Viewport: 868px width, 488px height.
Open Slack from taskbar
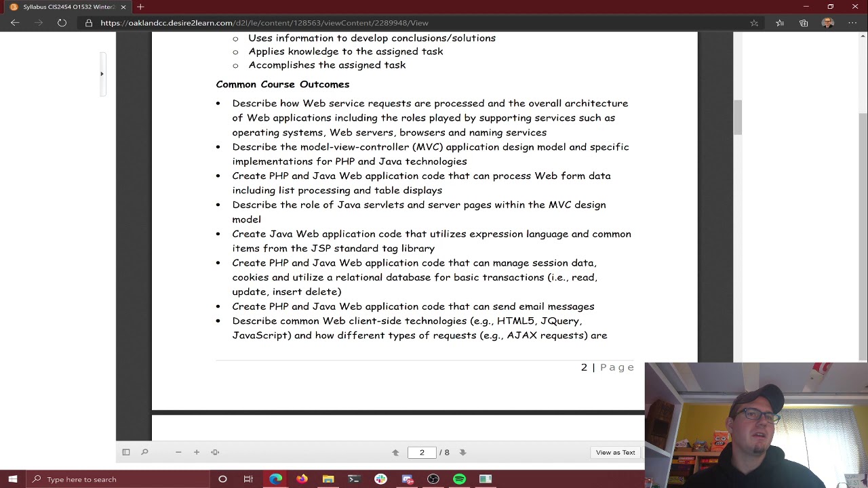[x=380, y=479]
